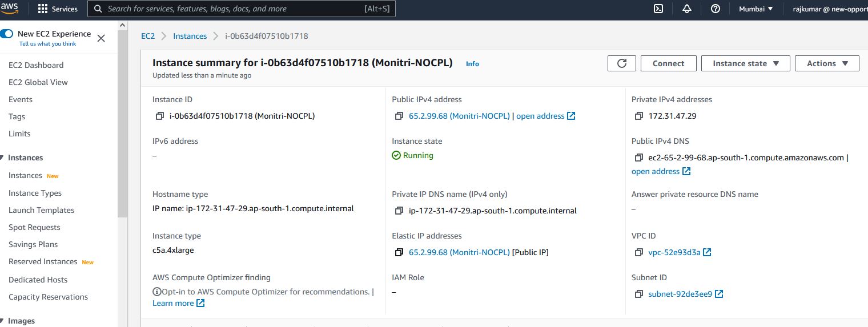Copy the Public IPv4 DNS name
The height and width of the screenshot is (327, 868).
pos(639,158)
